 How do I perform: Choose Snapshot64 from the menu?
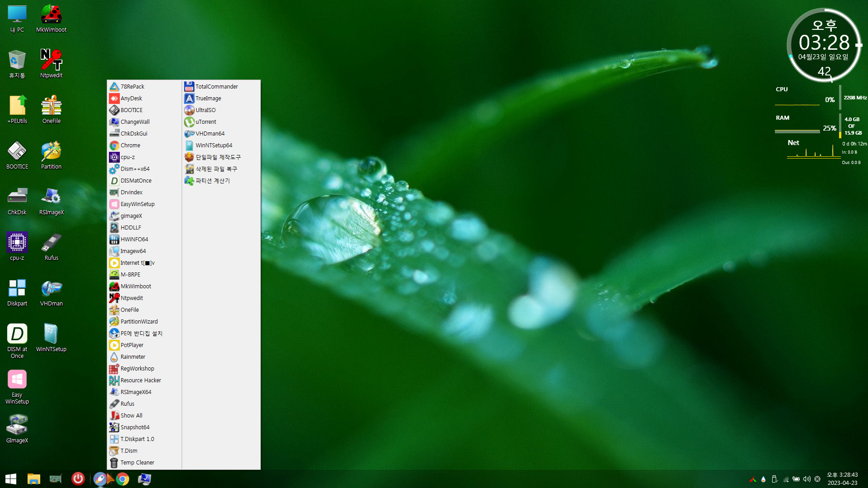144,427
